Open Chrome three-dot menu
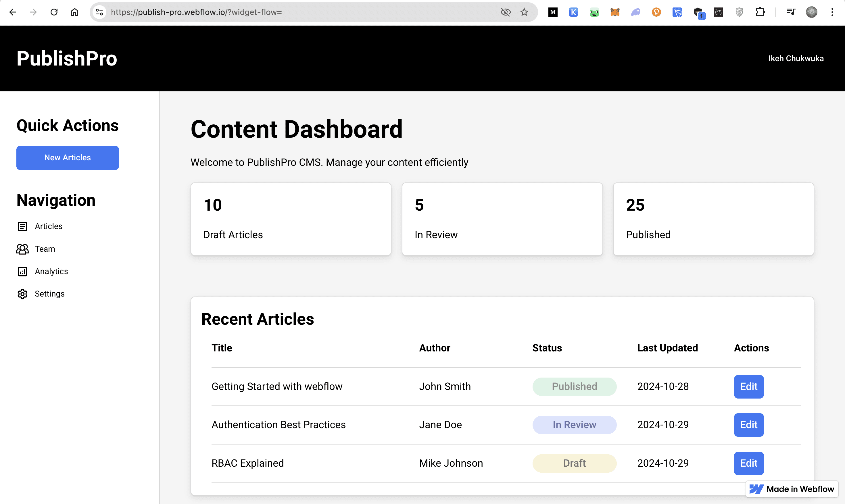The image size is (845, 504). click(x=832, y=12)
